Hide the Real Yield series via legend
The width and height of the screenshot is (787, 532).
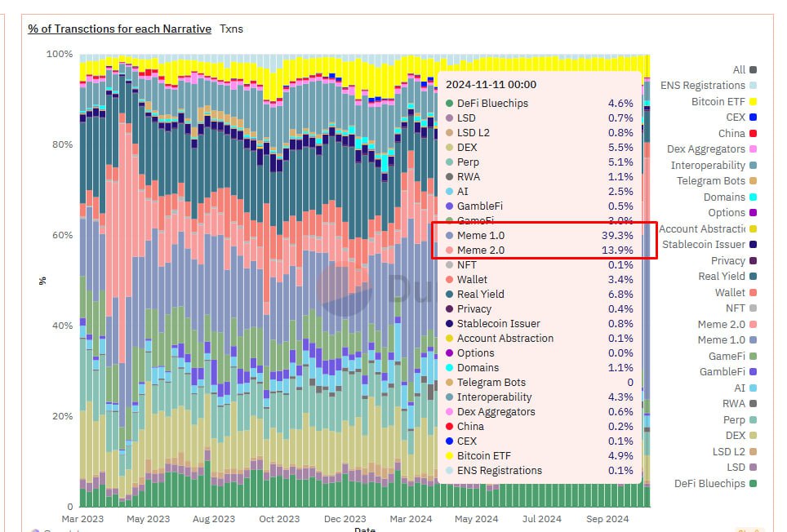tap(722, 277)
